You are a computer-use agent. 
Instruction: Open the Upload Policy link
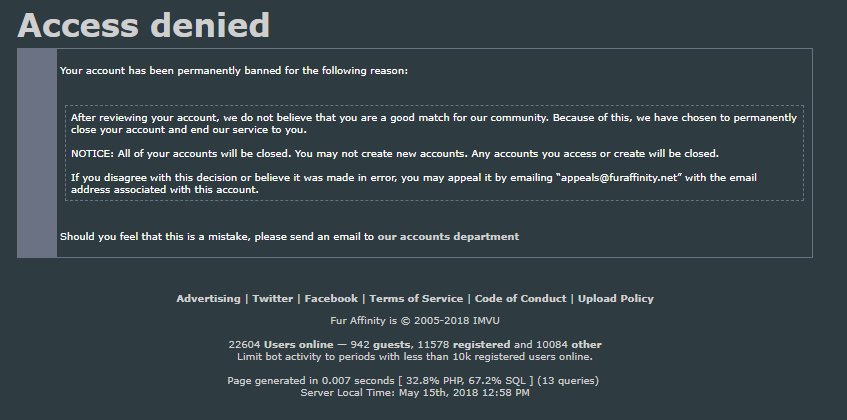[616, 299]
